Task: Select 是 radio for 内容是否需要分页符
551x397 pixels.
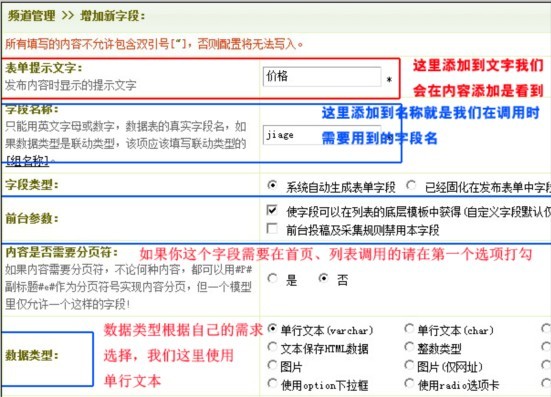Action: pyautogui.click(x=272, y=278)
